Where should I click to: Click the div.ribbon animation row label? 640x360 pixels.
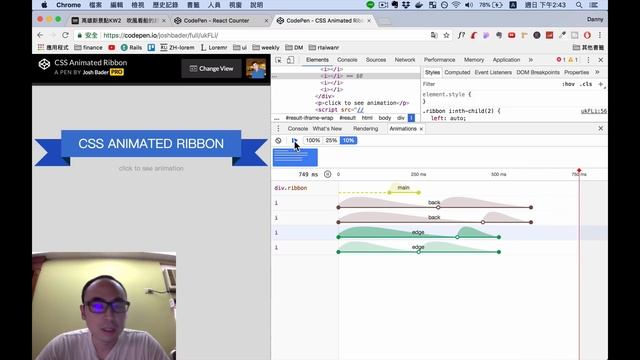(291, 188)
